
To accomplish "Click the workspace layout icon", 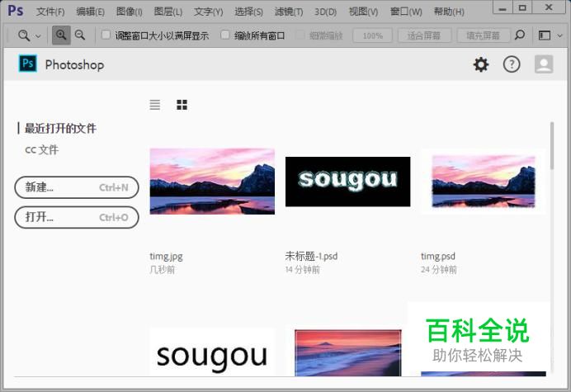I will pyautogui.click(x=545, y=35).
